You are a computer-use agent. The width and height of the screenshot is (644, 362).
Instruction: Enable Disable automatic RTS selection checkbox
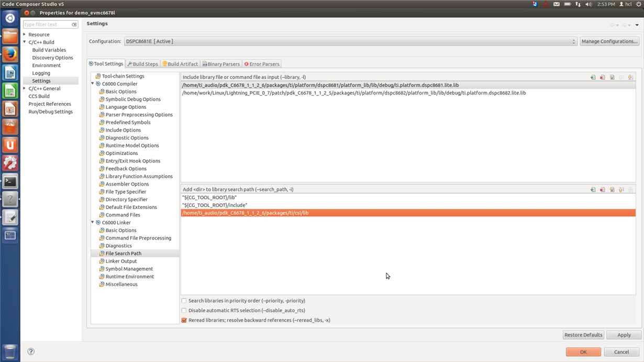(184, 311)
